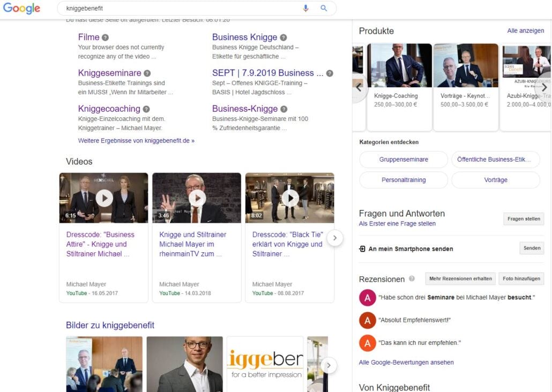The image size is (552, 392).
Task: Open help icon beside hyphenated Business-Knigge sitelink
Action: (x=284, y=109)
